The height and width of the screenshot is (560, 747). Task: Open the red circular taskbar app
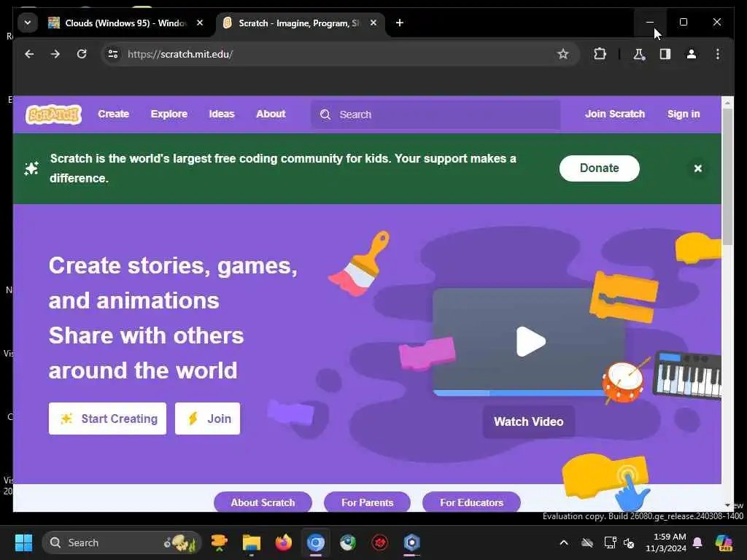[379, 542]
